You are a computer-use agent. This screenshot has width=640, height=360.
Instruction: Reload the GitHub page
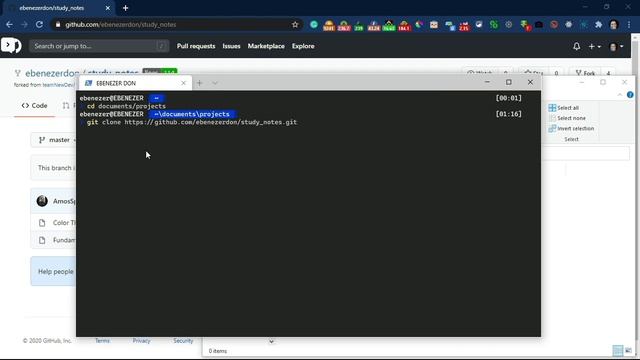pos(39,24)
